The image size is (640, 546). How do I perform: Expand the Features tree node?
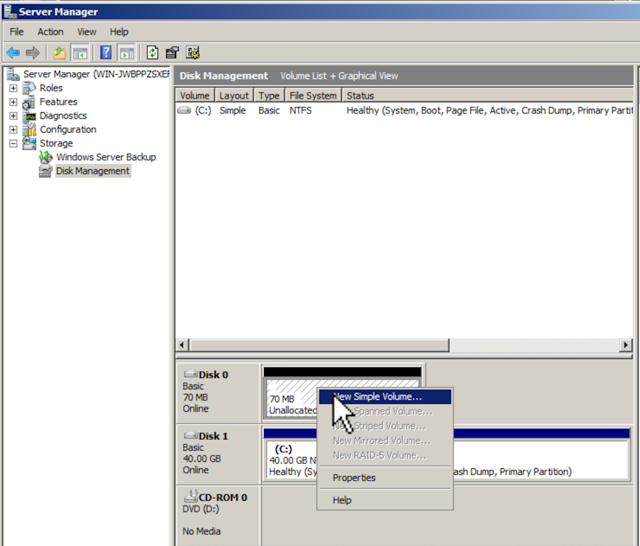[x=13, y=102]
